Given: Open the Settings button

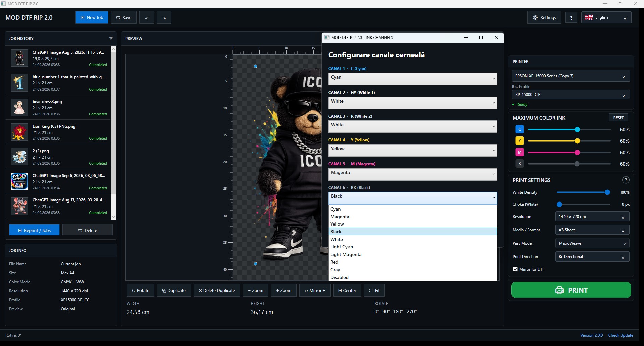Looking at the screenshot, I should [544, 18].
